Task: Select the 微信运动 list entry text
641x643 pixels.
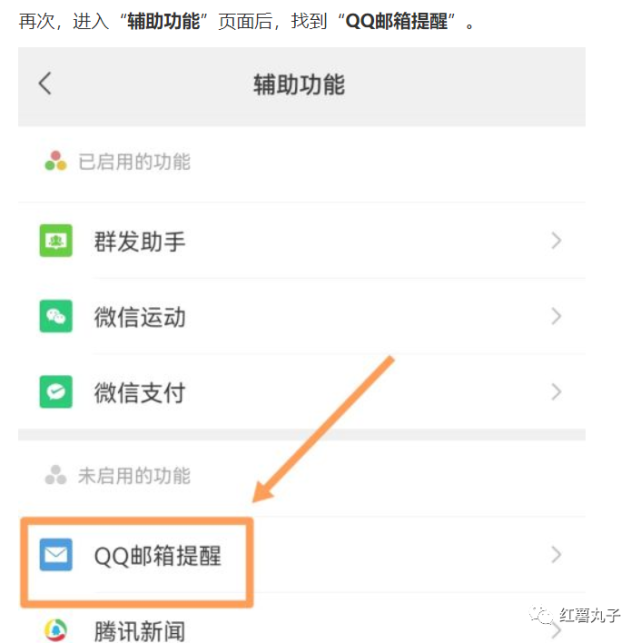Action: coord(140,317)
